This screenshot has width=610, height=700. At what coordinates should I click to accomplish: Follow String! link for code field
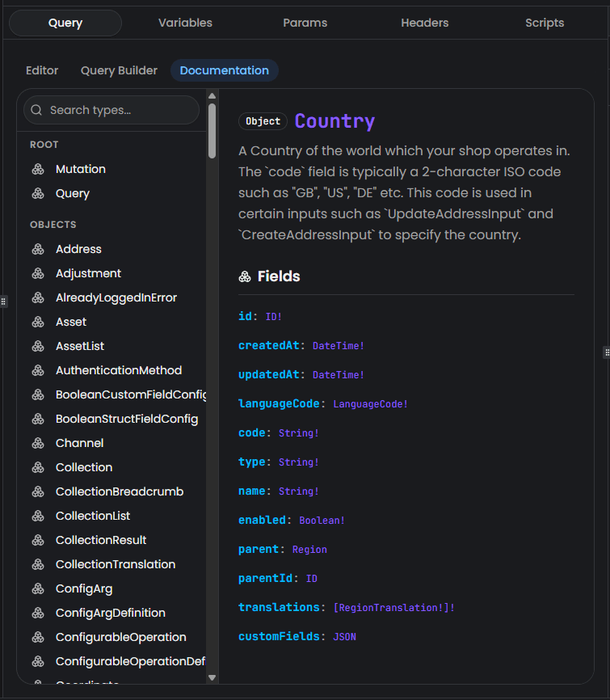(298, 433)
